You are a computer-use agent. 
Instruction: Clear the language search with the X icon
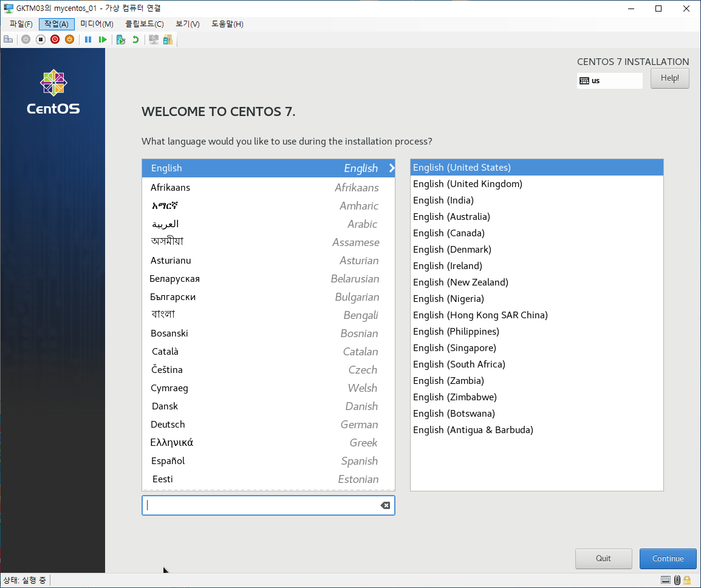point(385,505)
